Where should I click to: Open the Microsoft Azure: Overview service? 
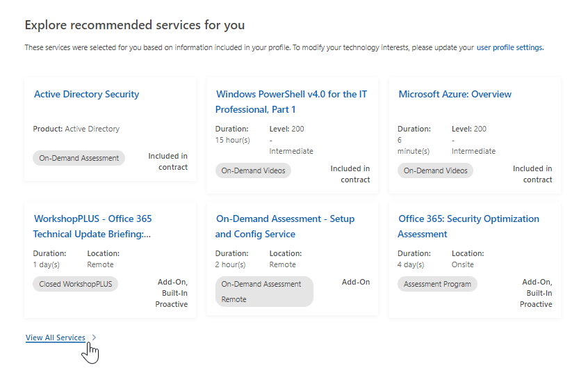[x=455, y=94]
